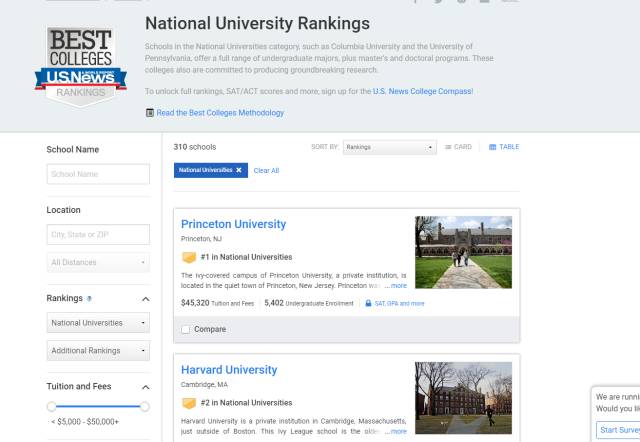640x442 pixels.
Task: Click the National University Rankings heading
Action: click(x=258, y=24)
